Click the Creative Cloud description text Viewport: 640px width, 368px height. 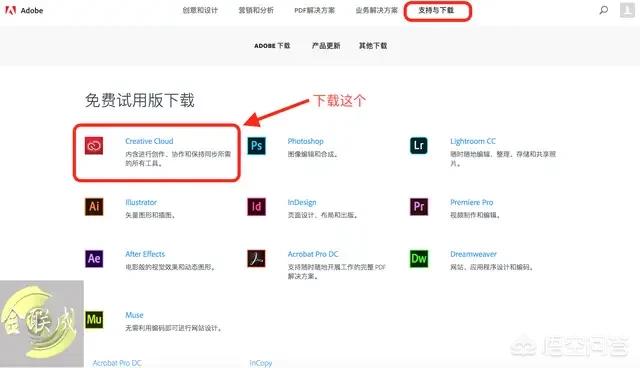(178, 159)
